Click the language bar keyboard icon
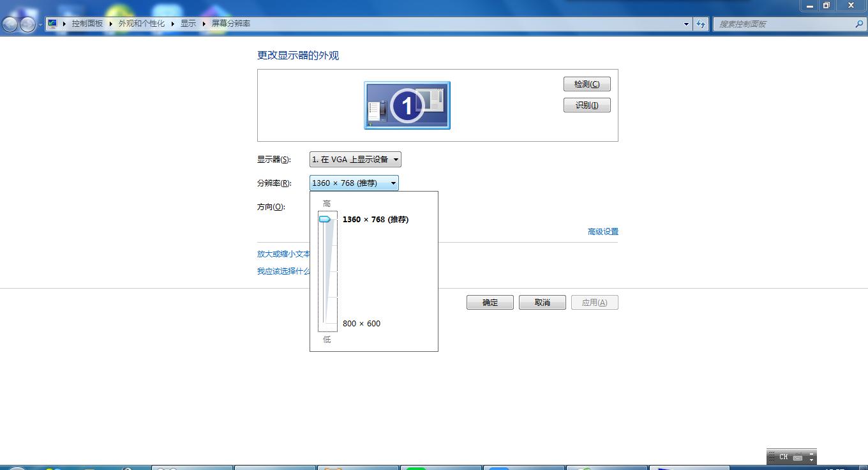Screen dimensions: 868x470 [x=798, y=457]
